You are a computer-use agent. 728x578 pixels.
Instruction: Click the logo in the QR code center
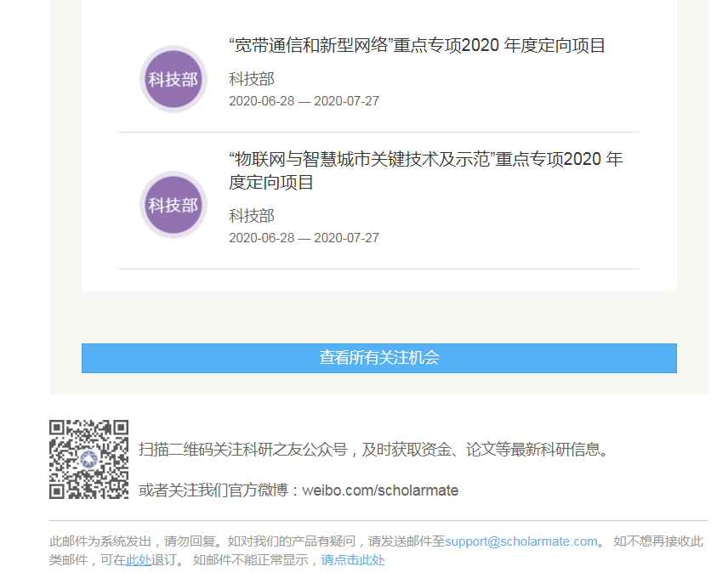coord(88,460)
